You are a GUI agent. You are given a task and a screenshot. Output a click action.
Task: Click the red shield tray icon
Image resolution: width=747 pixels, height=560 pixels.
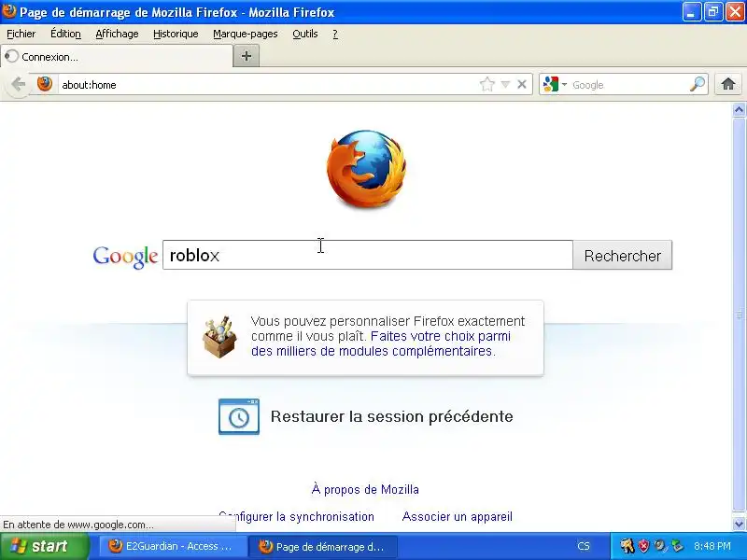click(643, 546)
